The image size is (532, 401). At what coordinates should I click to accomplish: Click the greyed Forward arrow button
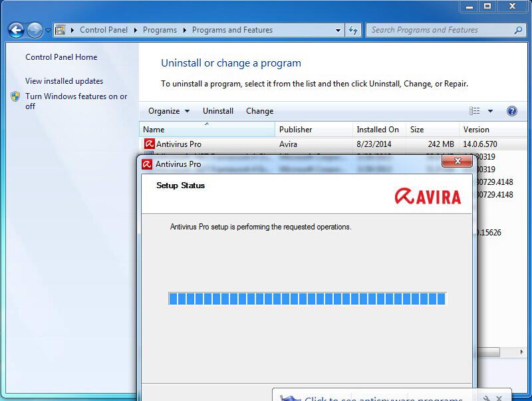pos(35,31)
